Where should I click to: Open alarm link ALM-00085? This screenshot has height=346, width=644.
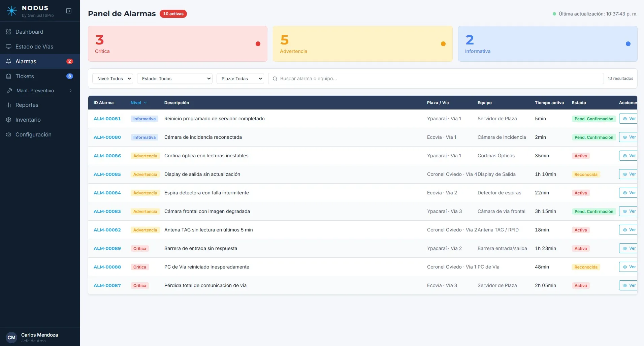click(107, 174)
